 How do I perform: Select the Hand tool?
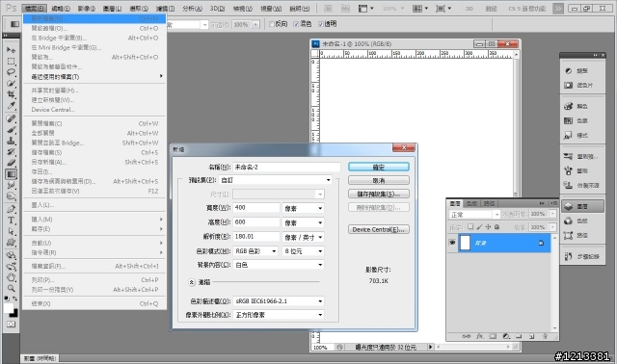coord(11,277)
